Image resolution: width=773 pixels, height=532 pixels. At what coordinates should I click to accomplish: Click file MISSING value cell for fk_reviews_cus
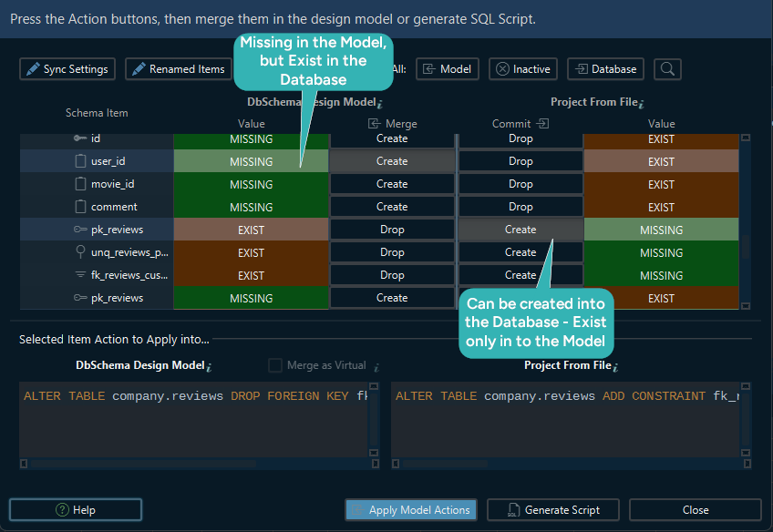coord(661,275)
